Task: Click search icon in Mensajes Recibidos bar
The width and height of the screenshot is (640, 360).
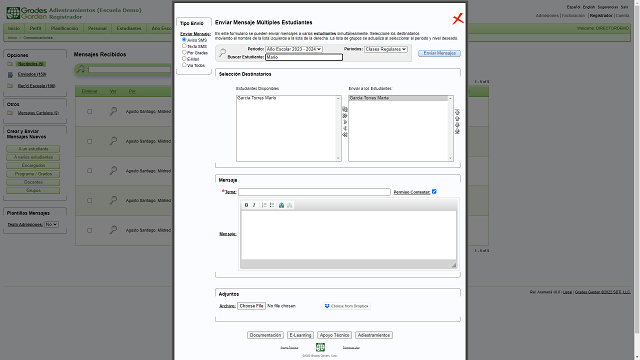Action: [81, 69]
